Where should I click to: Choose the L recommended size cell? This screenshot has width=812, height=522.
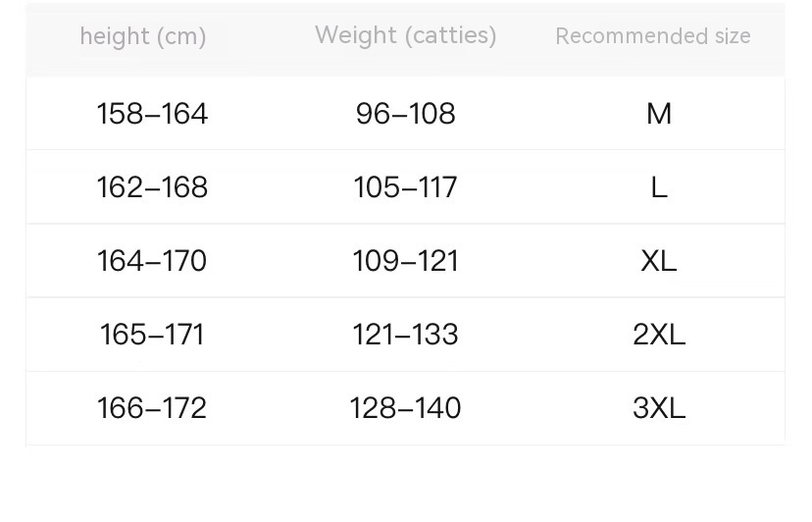pos(659,187)
